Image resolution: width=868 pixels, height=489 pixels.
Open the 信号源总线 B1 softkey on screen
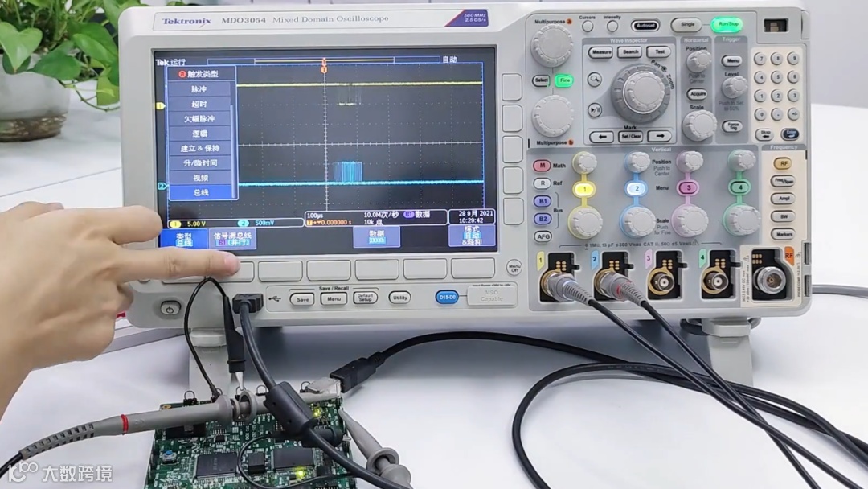(232, 239)
